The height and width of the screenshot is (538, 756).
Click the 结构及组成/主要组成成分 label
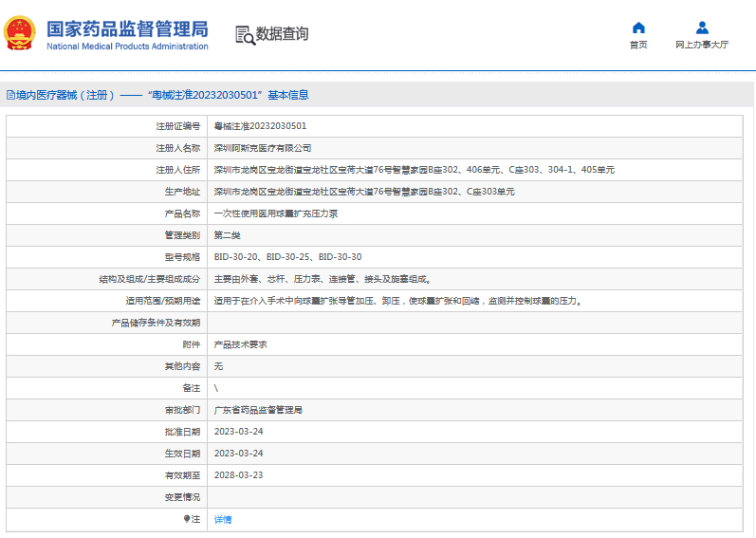pos(150,279)
